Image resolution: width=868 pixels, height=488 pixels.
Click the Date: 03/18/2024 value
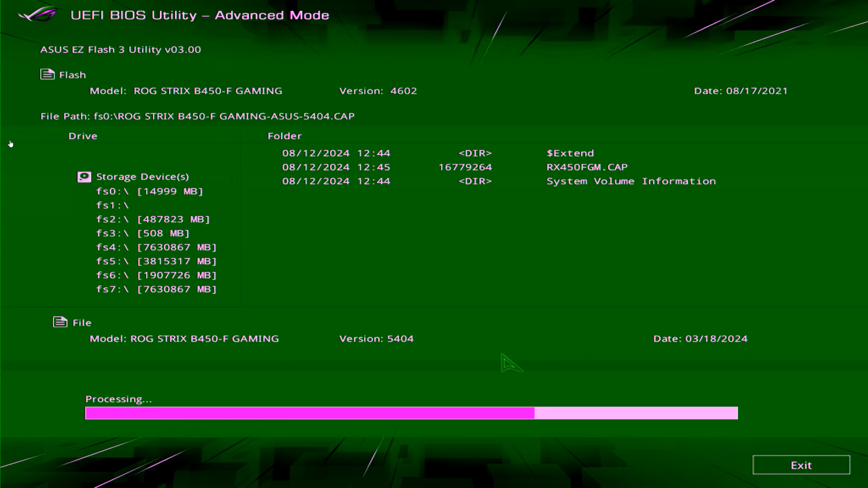point(700,338)
